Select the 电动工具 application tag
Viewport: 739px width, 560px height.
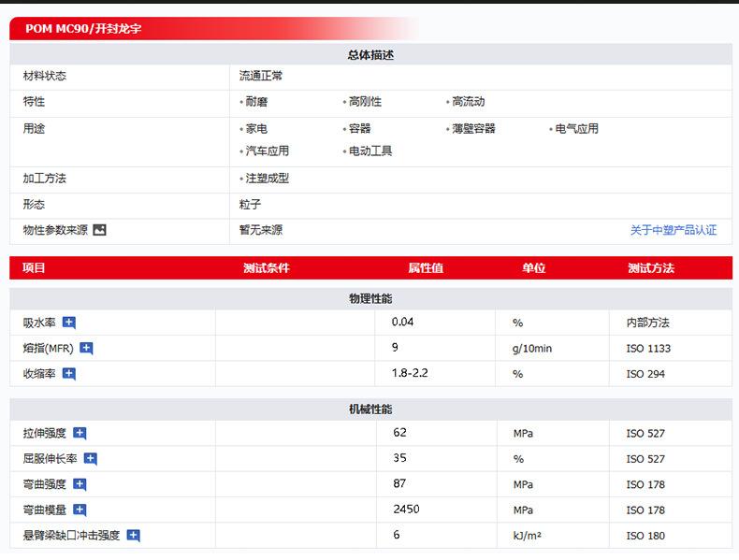click(x=370, y=151)
